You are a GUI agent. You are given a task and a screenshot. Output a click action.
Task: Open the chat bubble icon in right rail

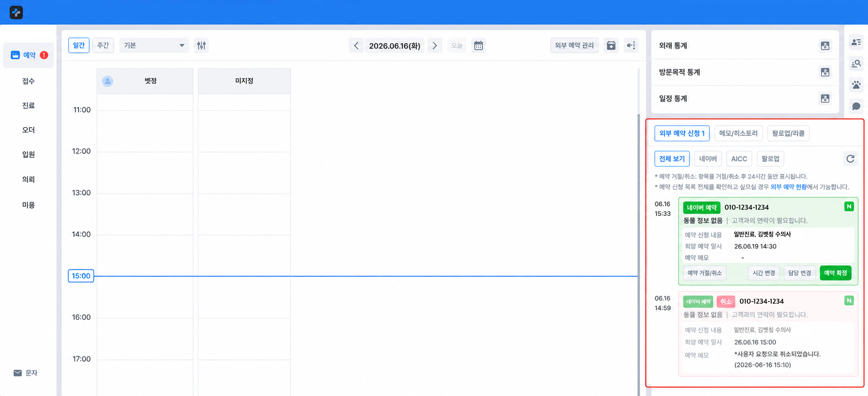(856, 107)
